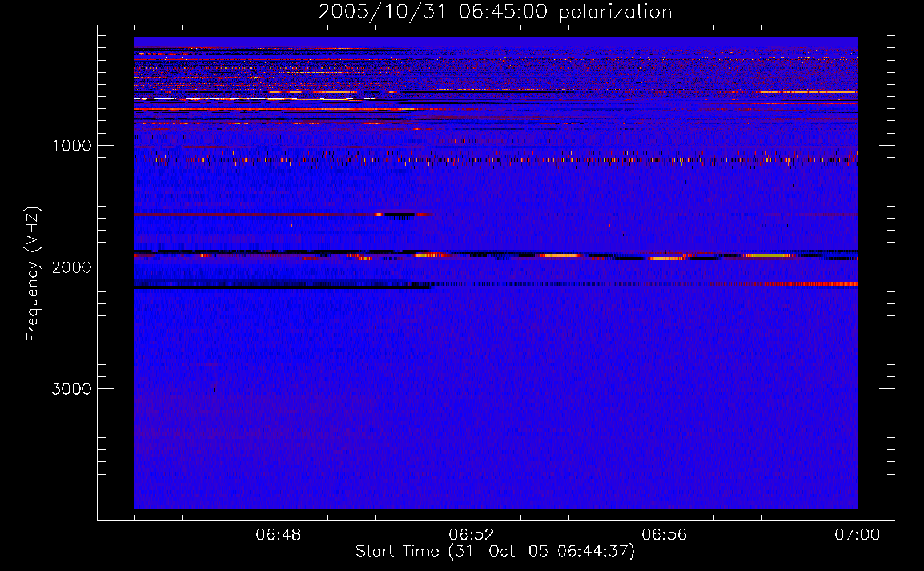Screen dimensions: 924x571
Task: Click the 2000 frequency tick label
Action: [71, 267]
